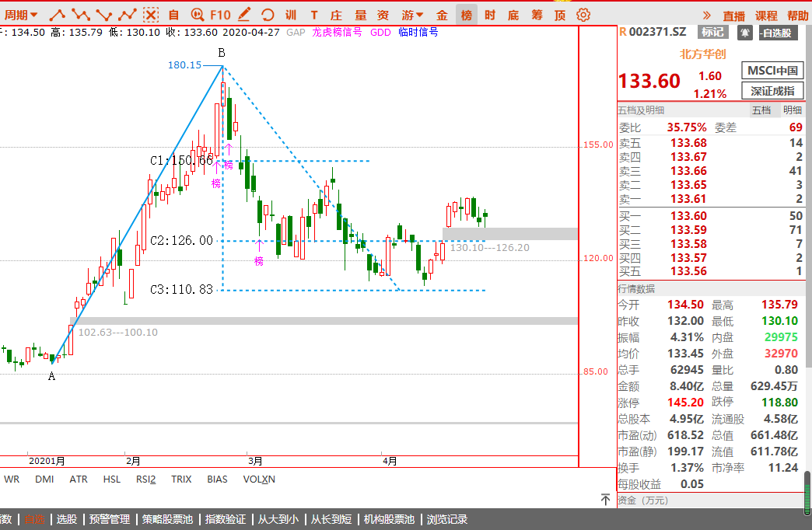Click the 庄 toolbar icon
This screenshot has width=812, height=530.
(336, 15)
